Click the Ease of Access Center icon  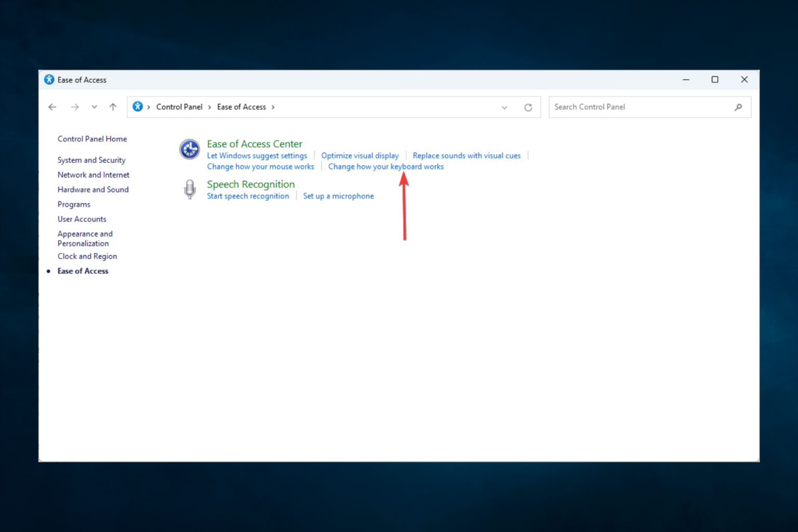pyautogui.click(x=190, y=150)
